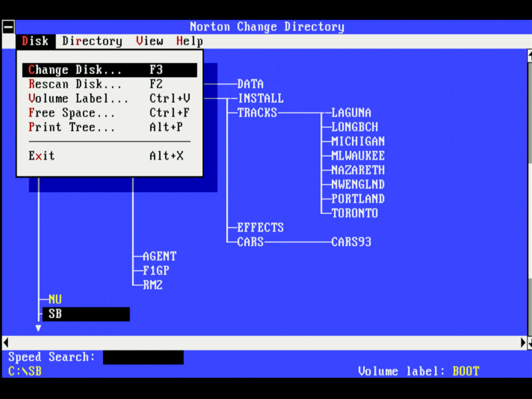
Task: Click the vertical scrollbar track
Action: [529, 200]
